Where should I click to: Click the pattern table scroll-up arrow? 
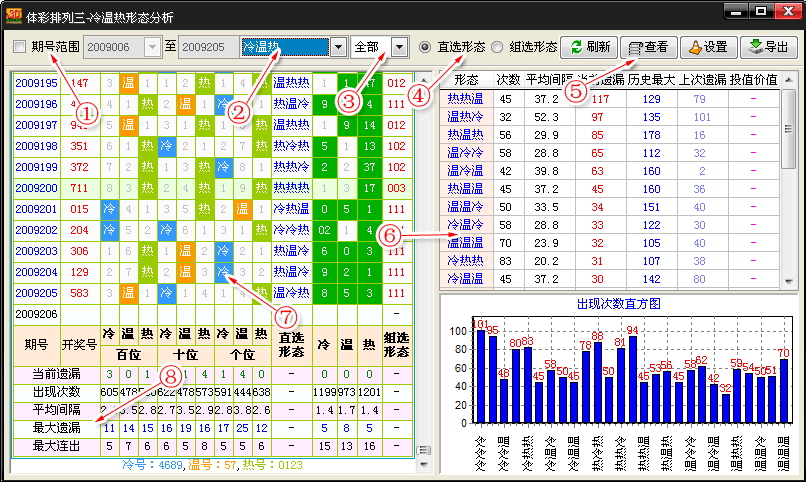[x=789, y=80]
